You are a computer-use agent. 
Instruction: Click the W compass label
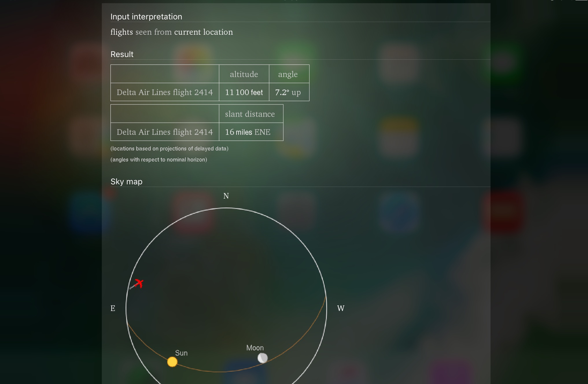click(x=341, y=308)
